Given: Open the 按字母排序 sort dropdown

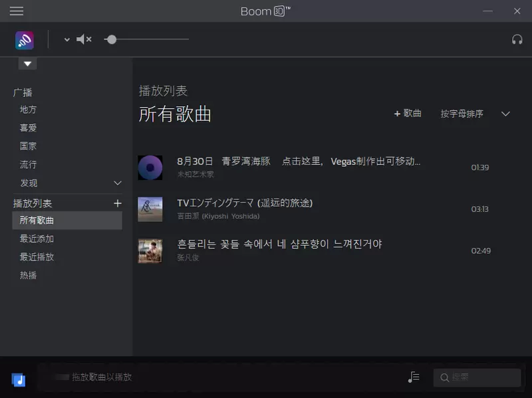Looking at the screenshot, I should [462, 114].
